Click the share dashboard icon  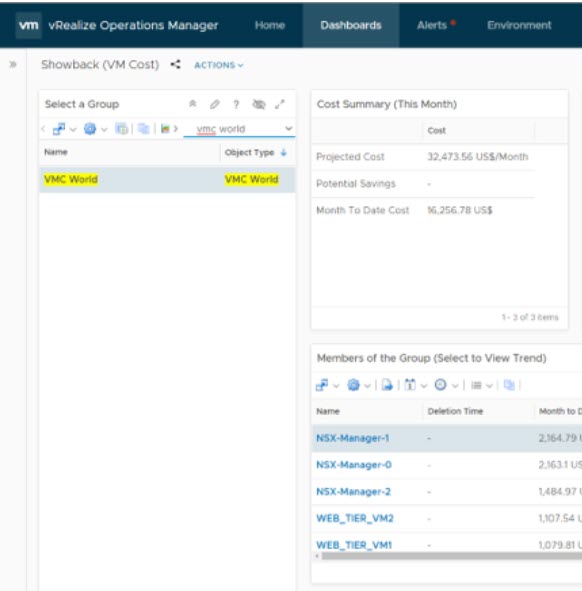(x=175, y=64)
